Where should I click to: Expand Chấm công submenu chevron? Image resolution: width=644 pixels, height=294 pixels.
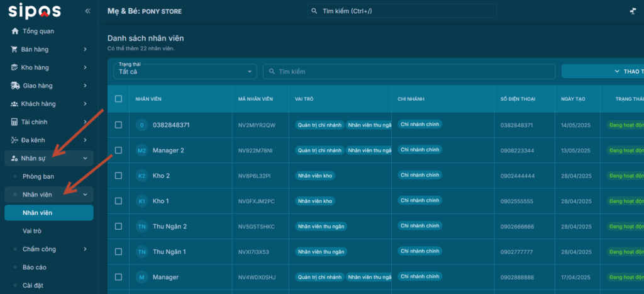point(85,249)
